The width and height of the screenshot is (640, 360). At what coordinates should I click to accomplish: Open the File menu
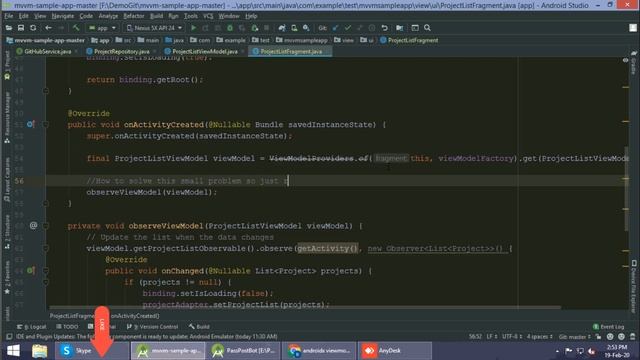9,16
